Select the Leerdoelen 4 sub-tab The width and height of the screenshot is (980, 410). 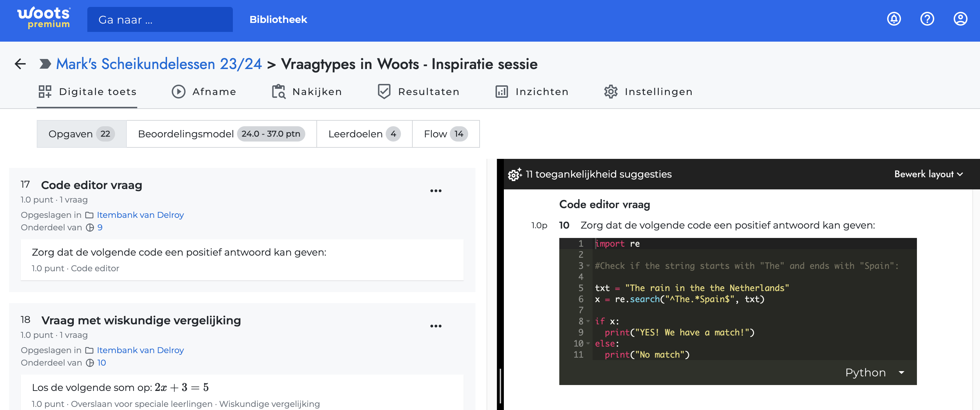tap(365, 134)
